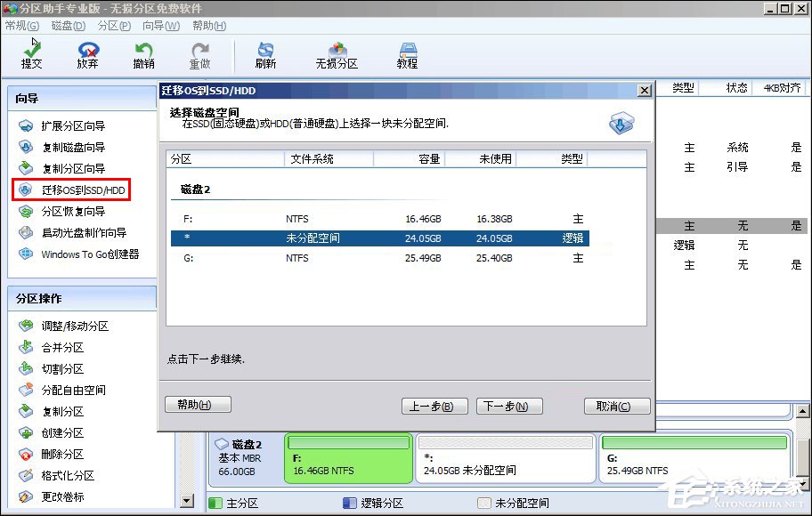Open 无损分区 from the toolbar
Viewport: 812px width, 516px height.
336,55
